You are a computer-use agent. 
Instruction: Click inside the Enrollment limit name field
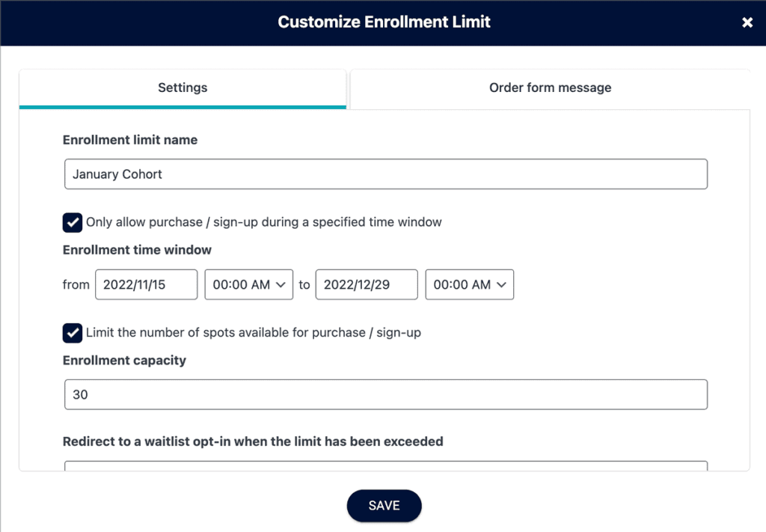(x=385, y=174)
